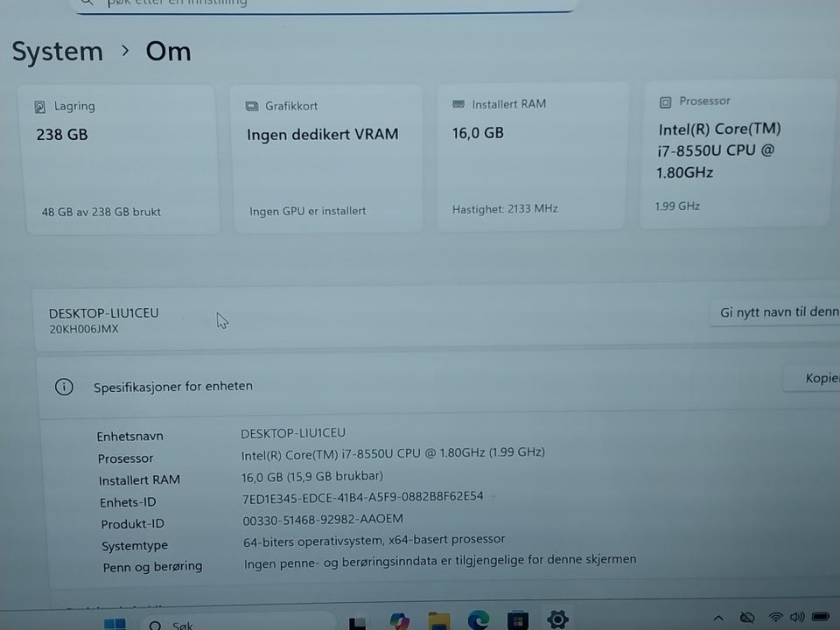This screenshot has width=840, height=630.
Task: Open the Wi-Fi network tray icon
Action: [774, 617]
